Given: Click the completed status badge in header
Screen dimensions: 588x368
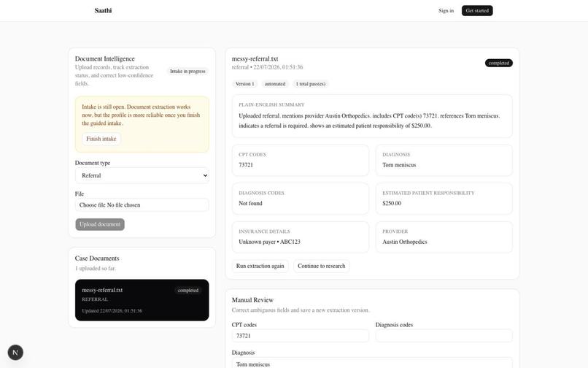Looking at the screenshot, I should pos(499,63).
